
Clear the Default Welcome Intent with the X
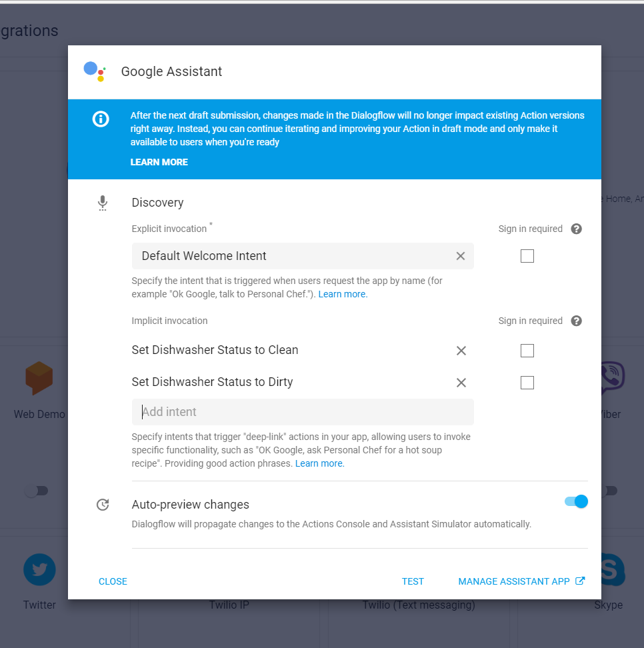pyautogui.click(x=461, y=256)
